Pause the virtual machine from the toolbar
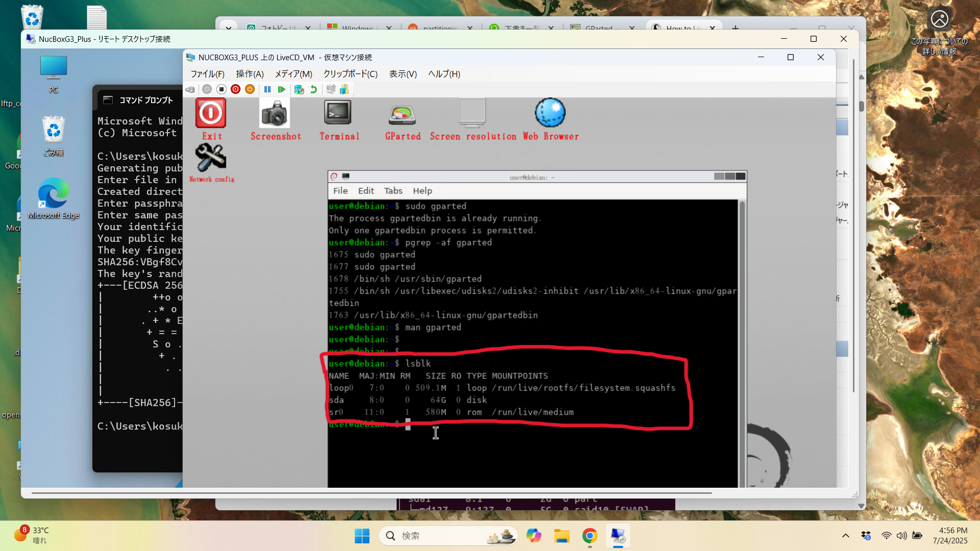 [x=267, y=89]
